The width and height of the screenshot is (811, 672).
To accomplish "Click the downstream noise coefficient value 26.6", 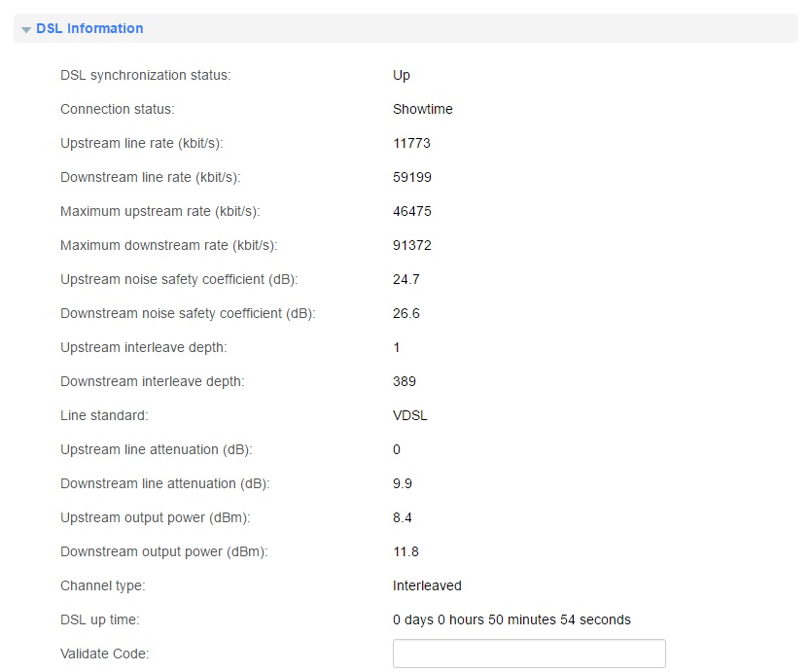I will [x=406, y=313].
